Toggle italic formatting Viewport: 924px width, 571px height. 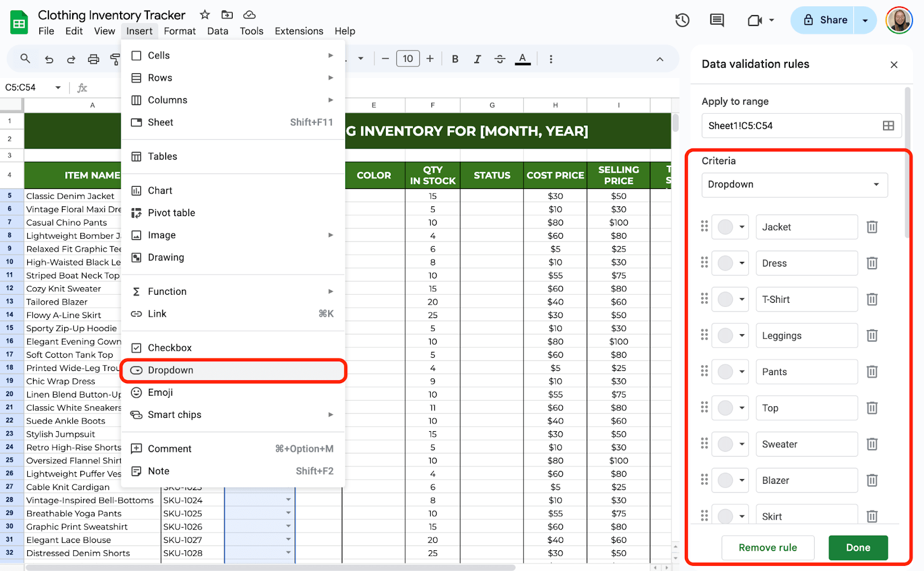pos(478,58)
